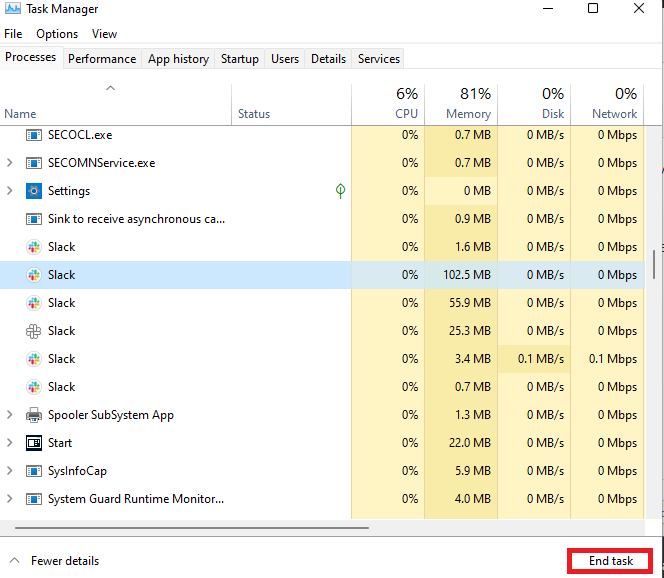Click the SECOCL.exe process icon

coord(33,135)
